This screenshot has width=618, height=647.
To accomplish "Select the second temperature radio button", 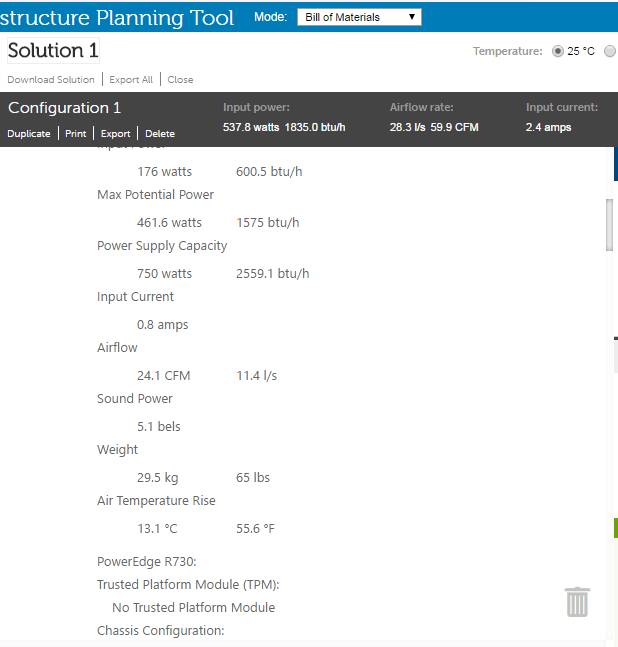I will (x=610, y=51).
